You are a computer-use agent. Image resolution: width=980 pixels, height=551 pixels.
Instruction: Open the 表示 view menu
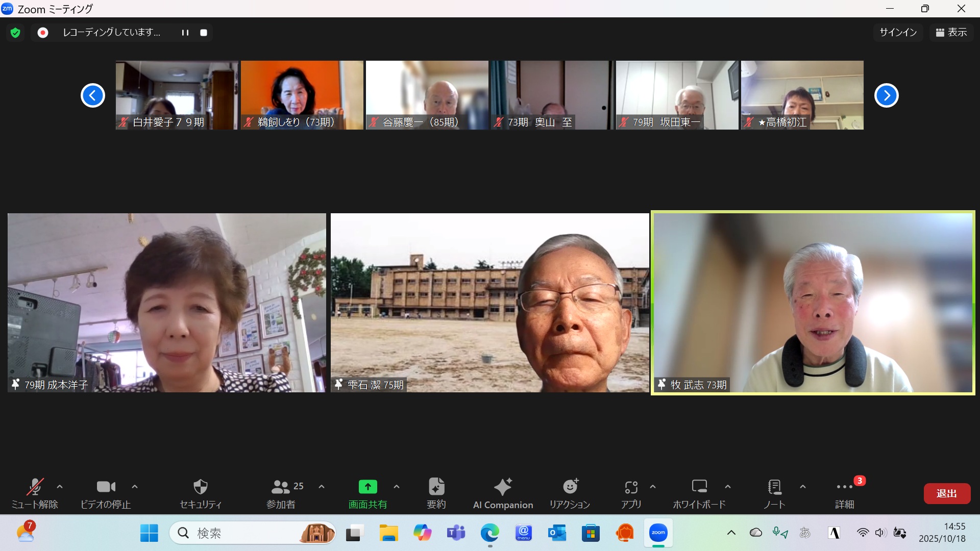pos(951,33)
